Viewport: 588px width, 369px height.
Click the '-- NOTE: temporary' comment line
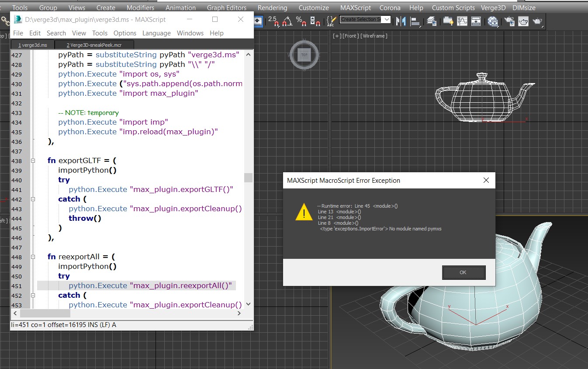pos(88,113)
